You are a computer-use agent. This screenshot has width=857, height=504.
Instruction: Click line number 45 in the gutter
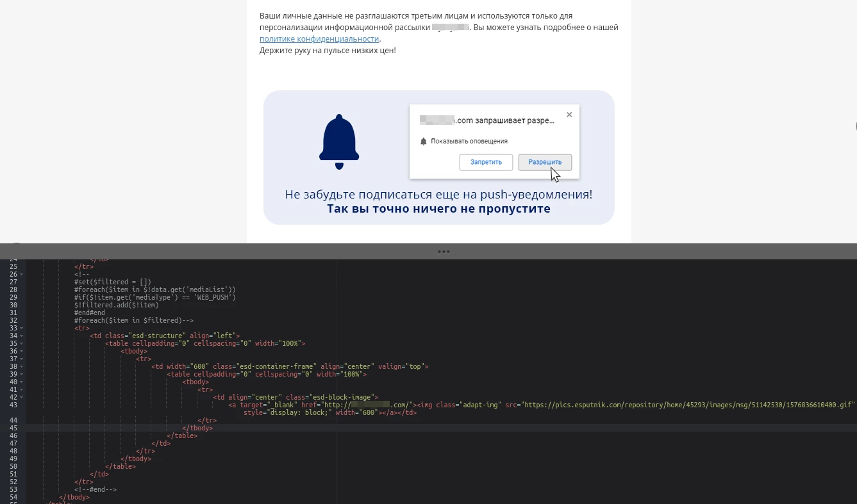(13, 428)
